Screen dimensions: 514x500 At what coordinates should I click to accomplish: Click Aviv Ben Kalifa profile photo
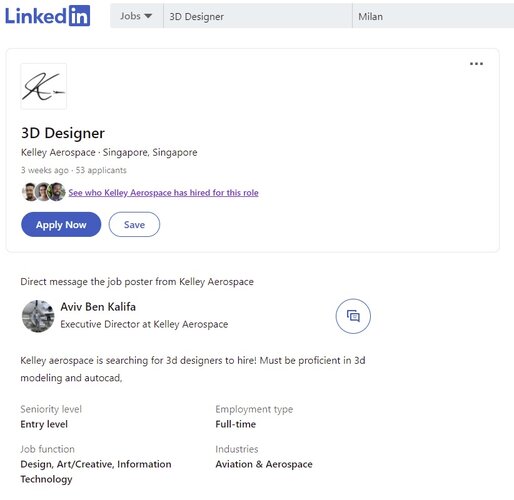coord(38,316)
